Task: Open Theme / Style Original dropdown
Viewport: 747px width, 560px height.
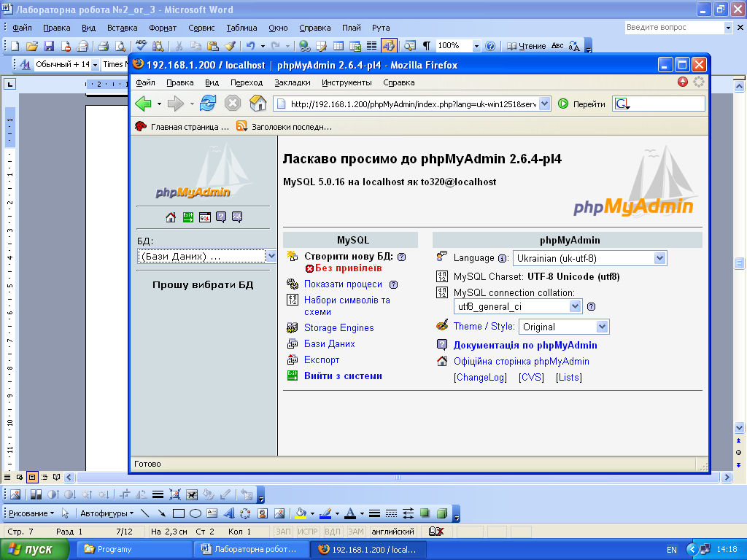Action: 602,327
